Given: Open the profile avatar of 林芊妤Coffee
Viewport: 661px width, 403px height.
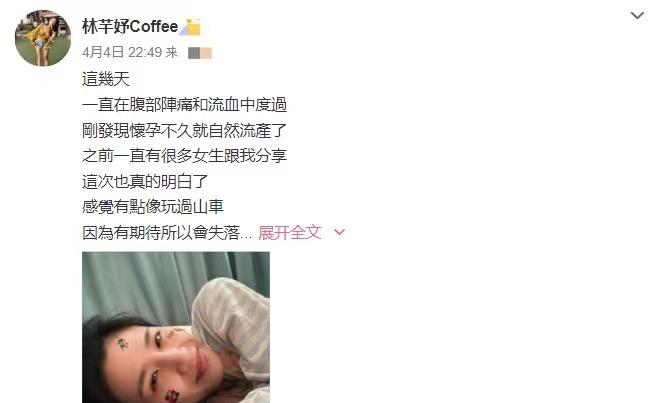Looking at the screenshot, I should click(43, 38).
